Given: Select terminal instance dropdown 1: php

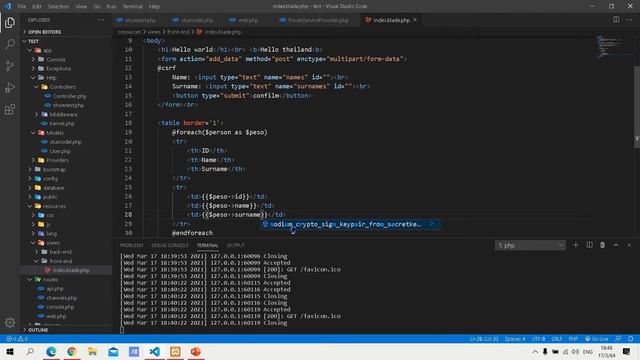Looking at the screenshot, I should pyautogui.click(x=530, y=245).
